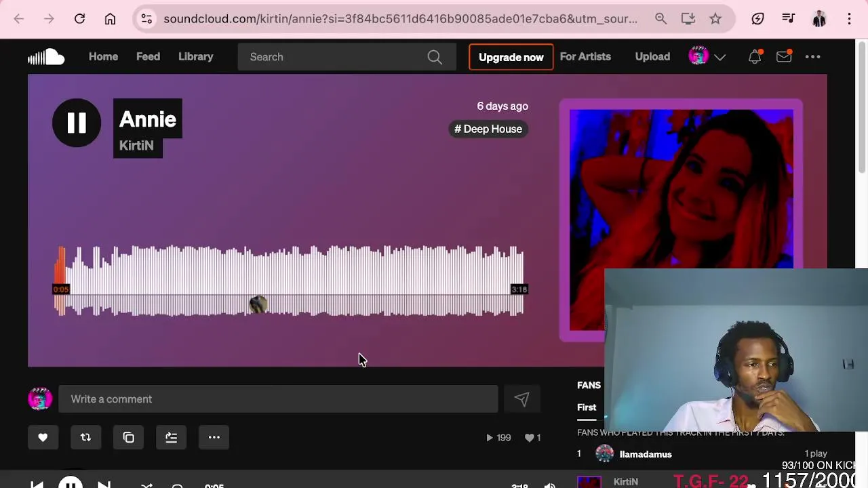Open browser extensions icon
This screenshot has height=488, width=868.
pyautogui.click(x=758, y=19)
